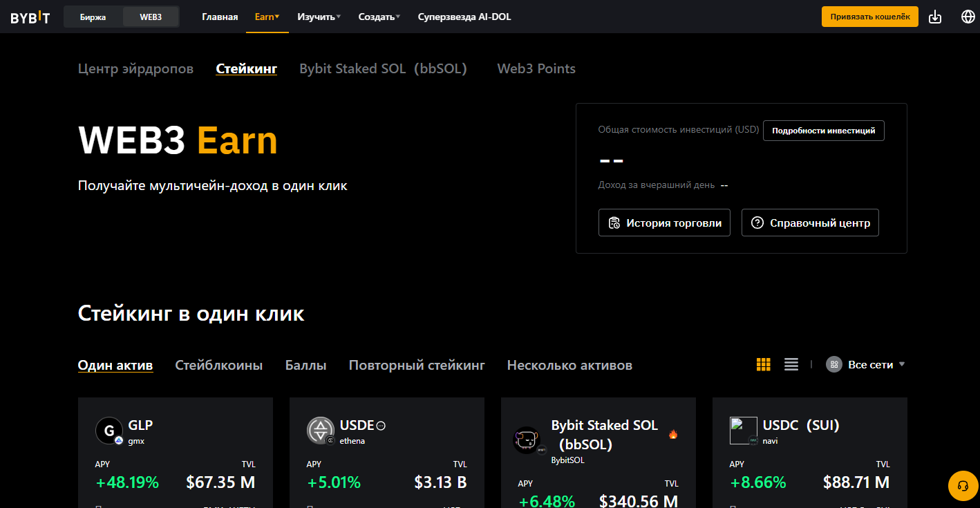This screenshot has height=508, width=980.
Task: Click the ethena protocol label
Action: point(352,441)
